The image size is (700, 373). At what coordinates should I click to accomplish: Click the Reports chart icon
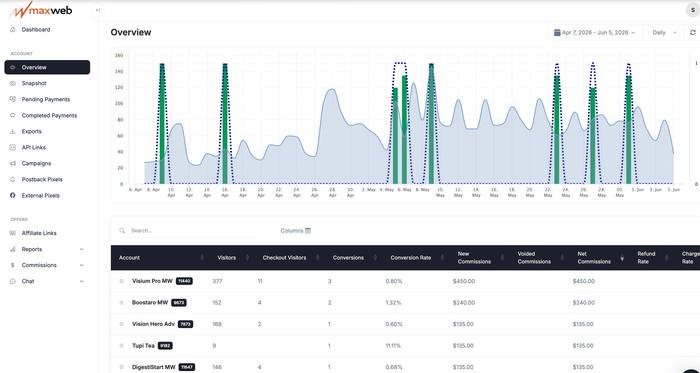(12, 249)
